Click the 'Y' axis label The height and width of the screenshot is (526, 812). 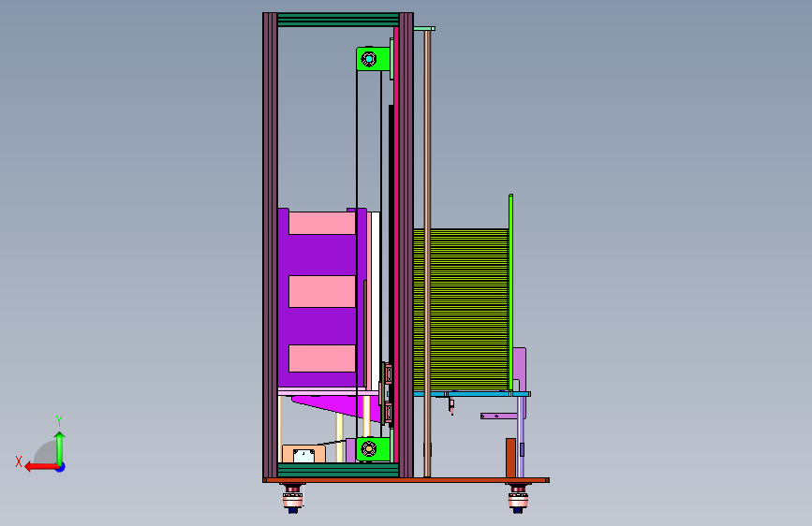pyautogui.click(x=59, y=420)
